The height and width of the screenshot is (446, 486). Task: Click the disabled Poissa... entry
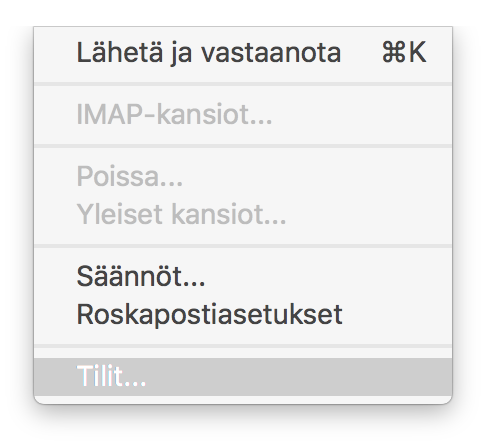click(x=243, y=176)
